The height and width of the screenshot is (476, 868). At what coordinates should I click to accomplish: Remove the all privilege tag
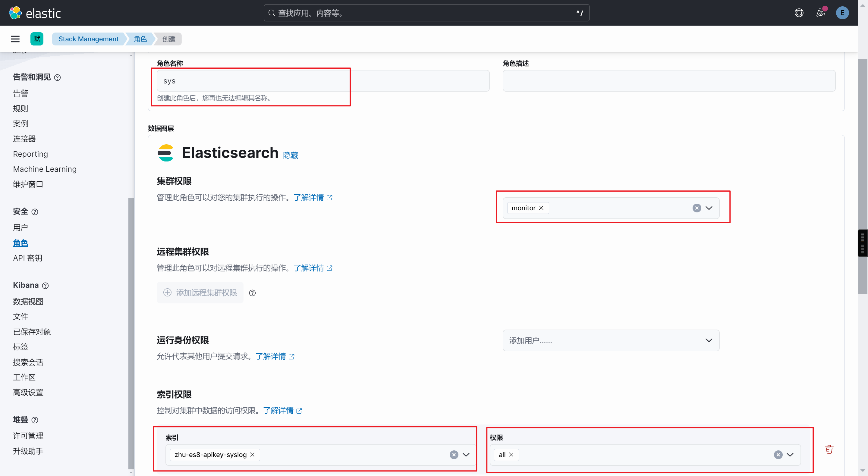(511, 455)
